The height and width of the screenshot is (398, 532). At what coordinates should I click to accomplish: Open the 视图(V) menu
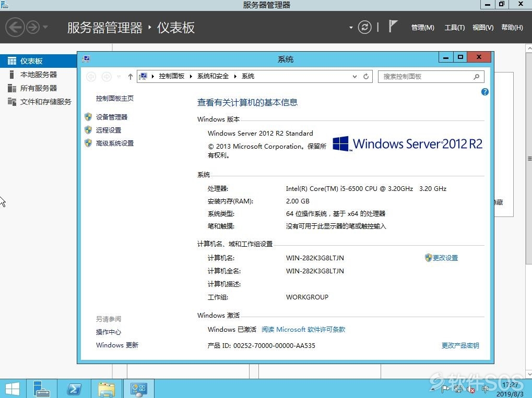[x=483, y=28]
